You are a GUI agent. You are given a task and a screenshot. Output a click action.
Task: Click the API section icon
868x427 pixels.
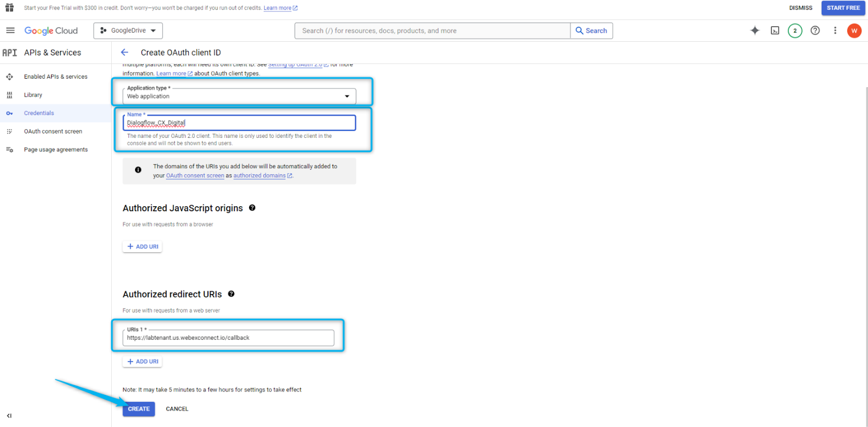click(x=10, y=53)
